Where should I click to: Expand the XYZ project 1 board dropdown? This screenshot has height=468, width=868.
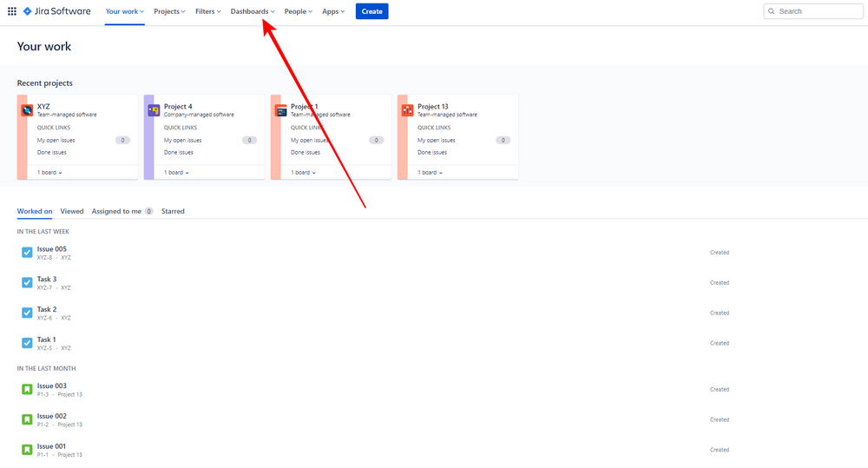49,172
